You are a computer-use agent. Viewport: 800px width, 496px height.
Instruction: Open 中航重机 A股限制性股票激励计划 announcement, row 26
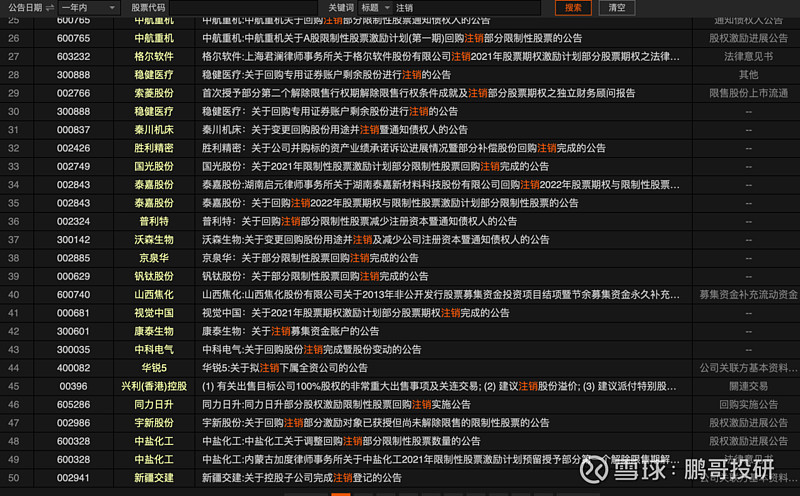tap(392, 38)
